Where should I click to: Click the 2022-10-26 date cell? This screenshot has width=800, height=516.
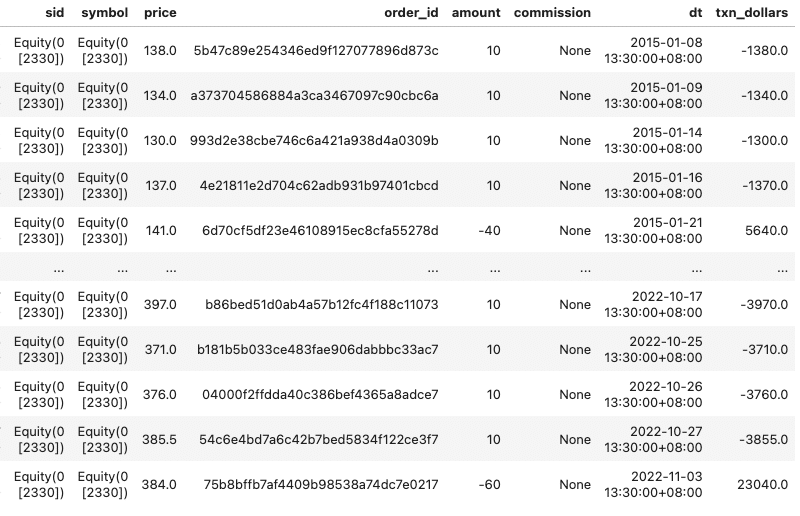pos(666,394)
